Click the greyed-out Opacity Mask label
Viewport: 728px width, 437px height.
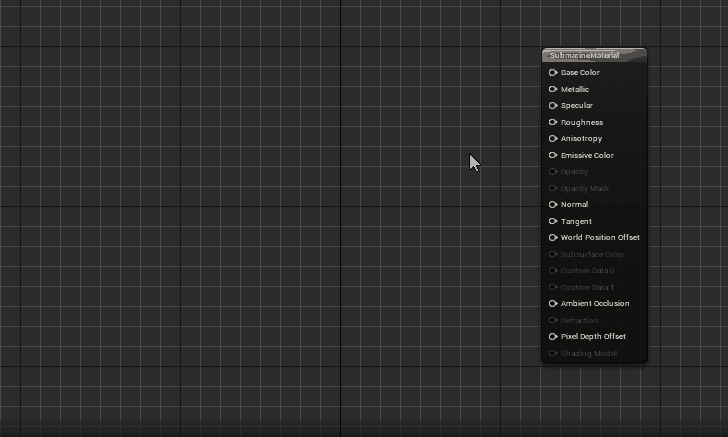click(x=585, y=188)
